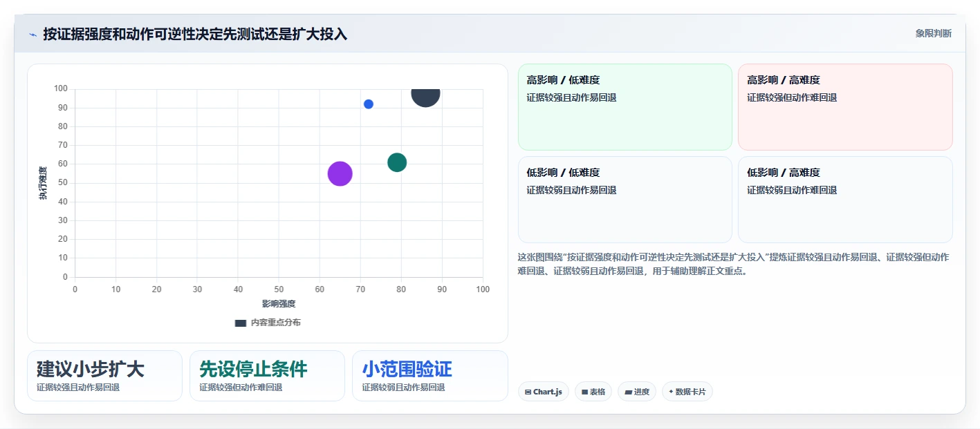The image size is (980, 429).
Task: Toggle the 内容重点分布 legend entry
Action: (x=268, y=323)
